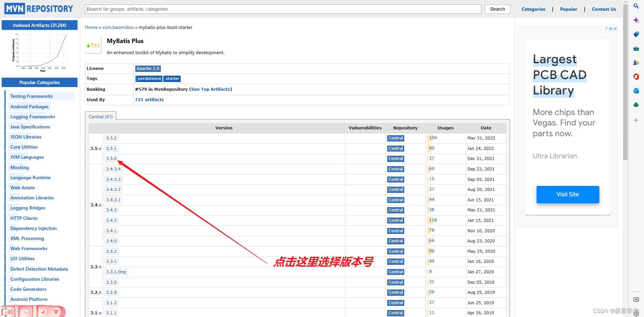Close the ad with X icon

tap(615, 29)
